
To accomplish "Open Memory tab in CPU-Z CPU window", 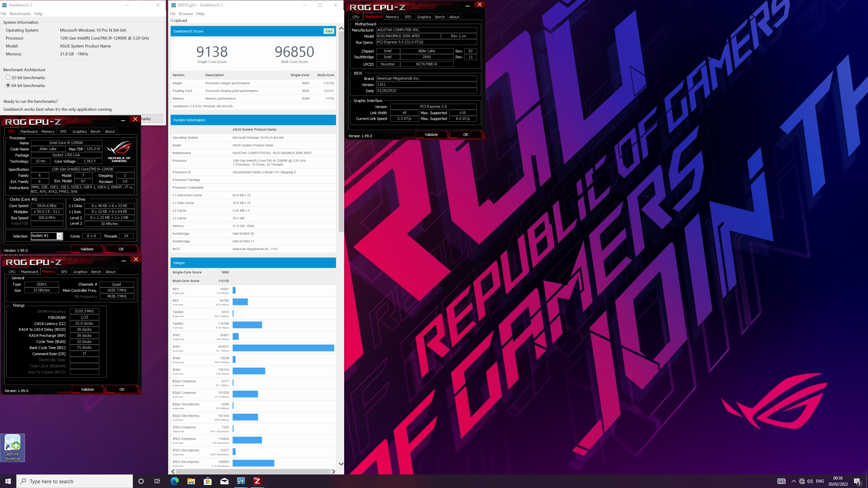I will coord(48,131).
